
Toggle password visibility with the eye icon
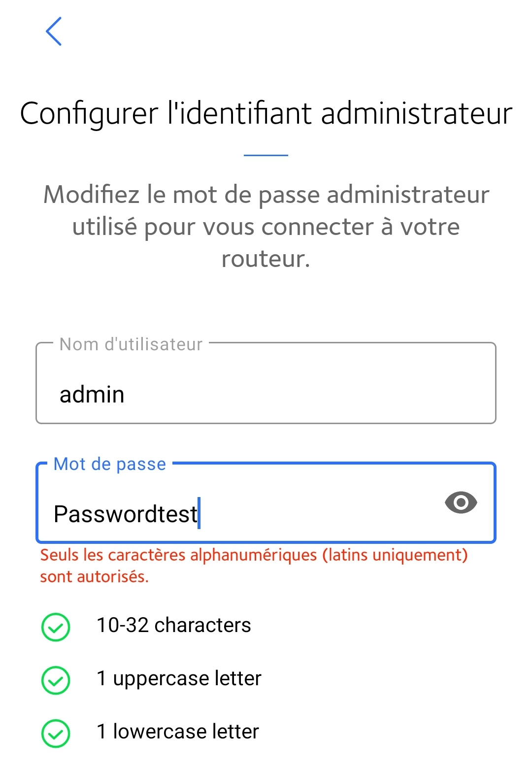tap(461, 502)
